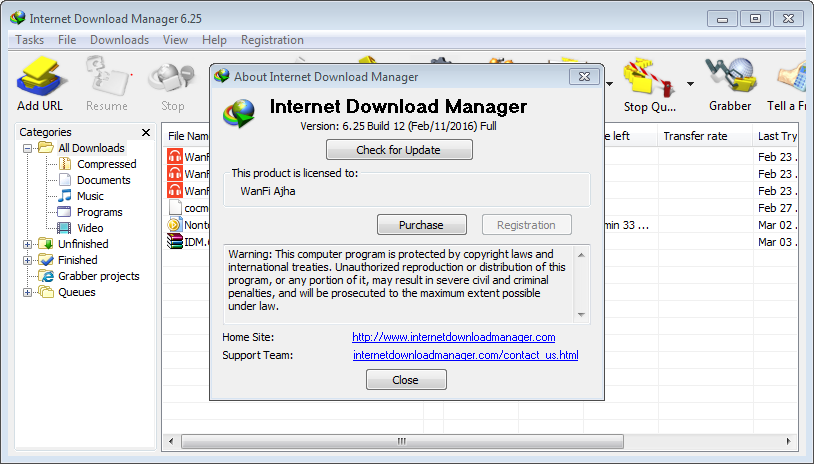Click the Tell a Friend toolbar icon
The width and height of the screenshot is (814, 464).
pyautogui.click(x=794, y=78)
